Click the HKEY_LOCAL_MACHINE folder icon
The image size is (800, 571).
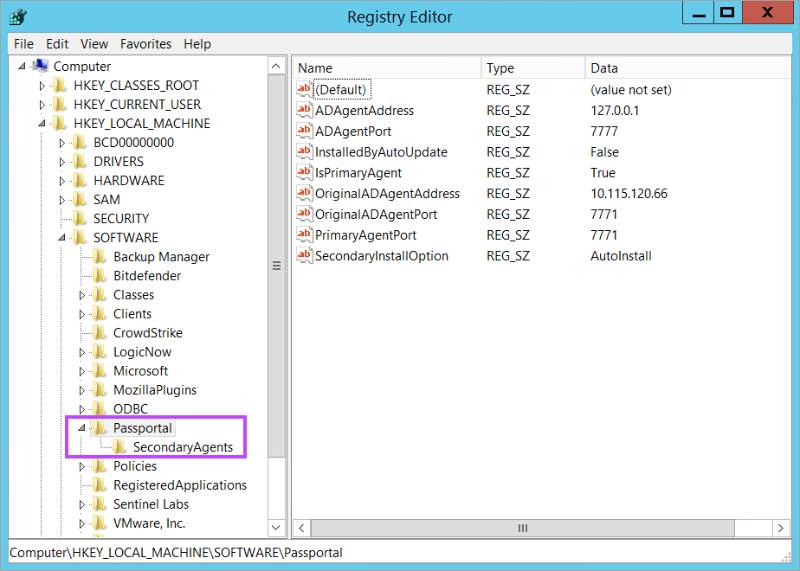[x=60, y=123]
